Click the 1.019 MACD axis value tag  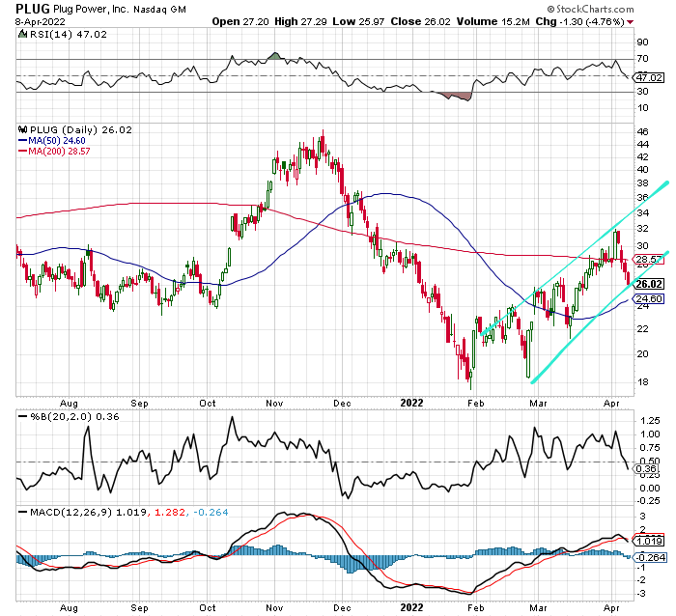click(x=649, y=541)
